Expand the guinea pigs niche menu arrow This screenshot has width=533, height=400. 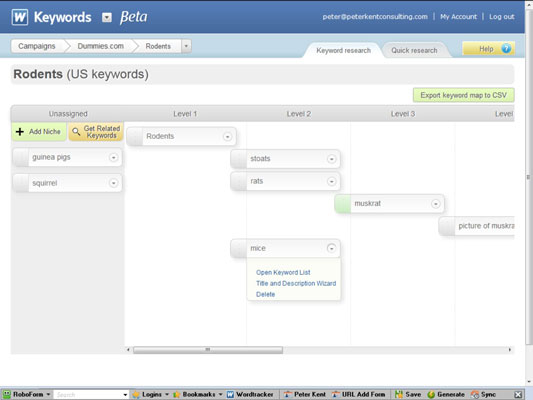[114, 158]
